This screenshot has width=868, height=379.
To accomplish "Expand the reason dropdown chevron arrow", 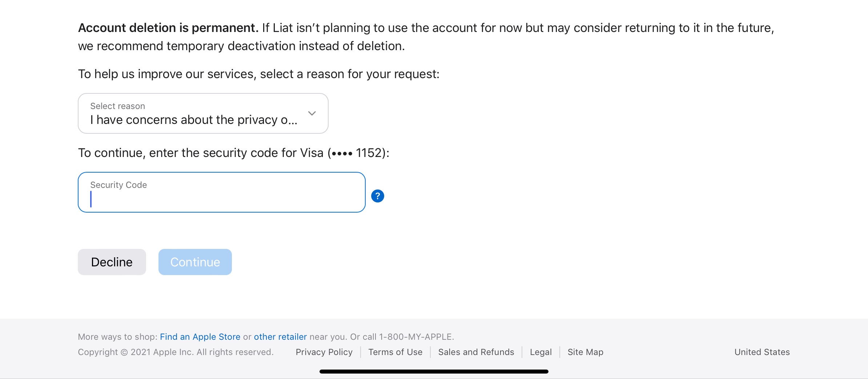I will (x=312, y=113).
